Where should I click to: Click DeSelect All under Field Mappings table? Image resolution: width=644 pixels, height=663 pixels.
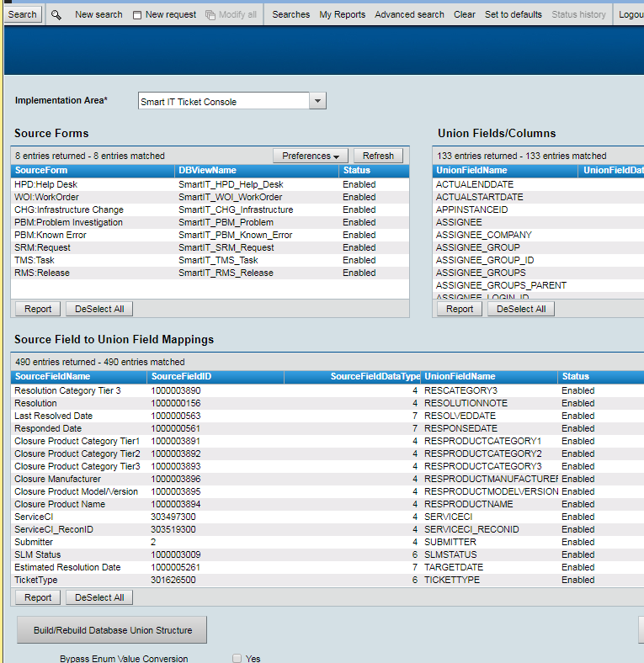[x=99, y=597]
